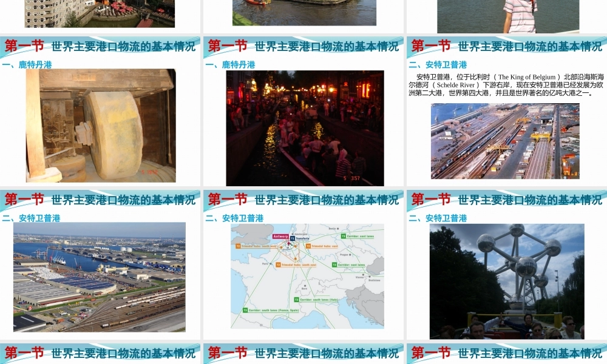This screenshot has width=607, height=364.
Task: Click 'Corridor: south lanes (France, Spain)' label
Action: pyautogui.click(x=271, y=310)
